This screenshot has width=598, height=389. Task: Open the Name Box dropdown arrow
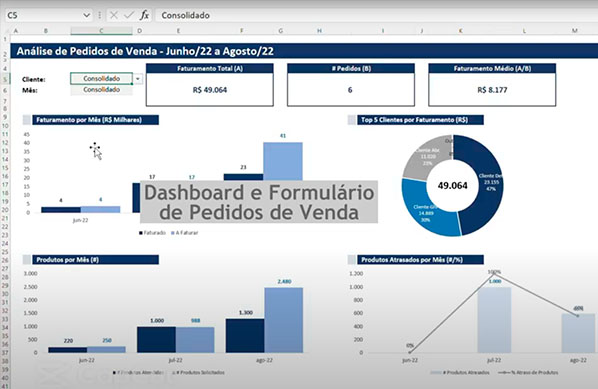point(87,15)
